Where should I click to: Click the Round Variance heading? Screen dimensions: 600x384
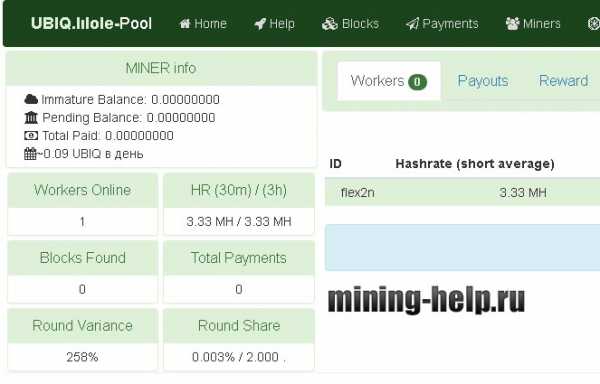point(82,326)
